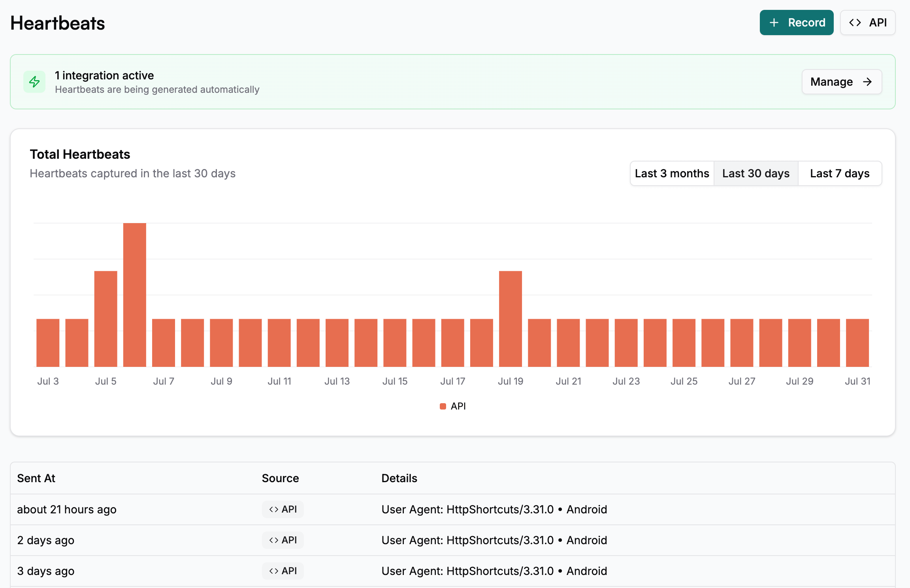Screen dimensions: 910x588
Task: Click API badge in 2 days ago row
Action: 283,540
